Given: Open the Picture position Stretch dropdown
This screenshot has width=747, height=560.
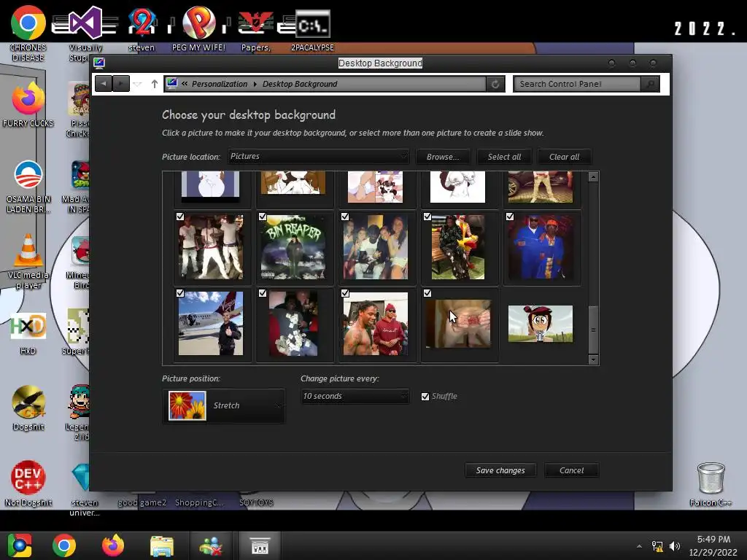Looking at the screenshot, I should (x=223, y=405).
